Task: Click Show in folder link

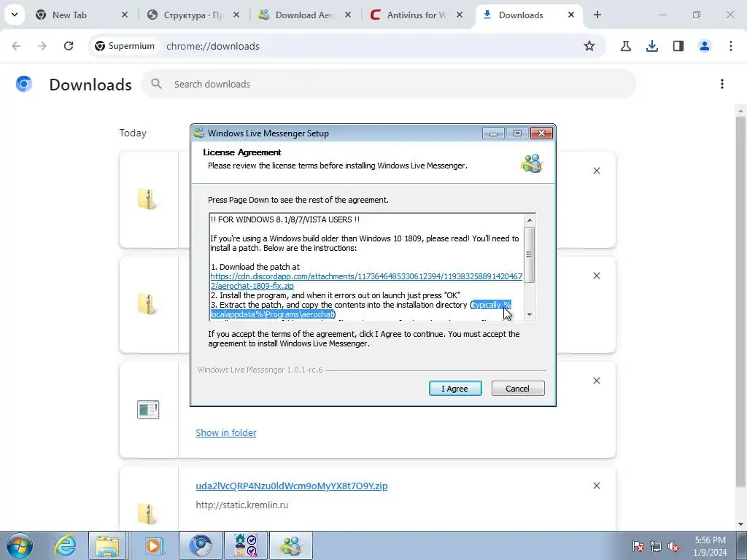Action: tap(226, 432)
